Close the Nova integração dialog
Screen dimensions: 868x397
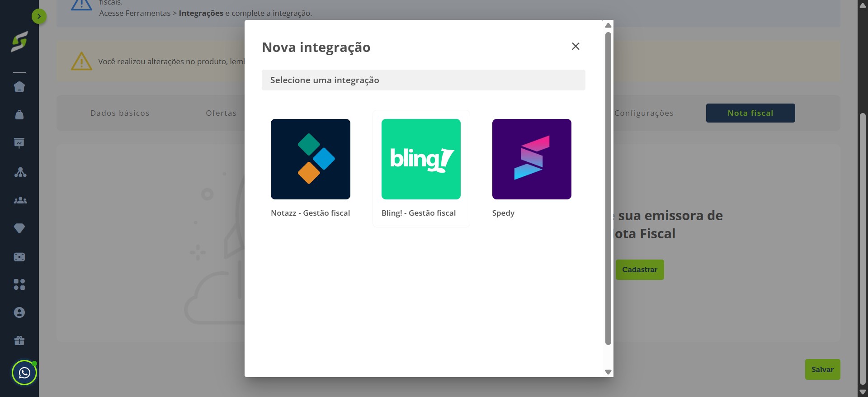(x=576, y=46)
